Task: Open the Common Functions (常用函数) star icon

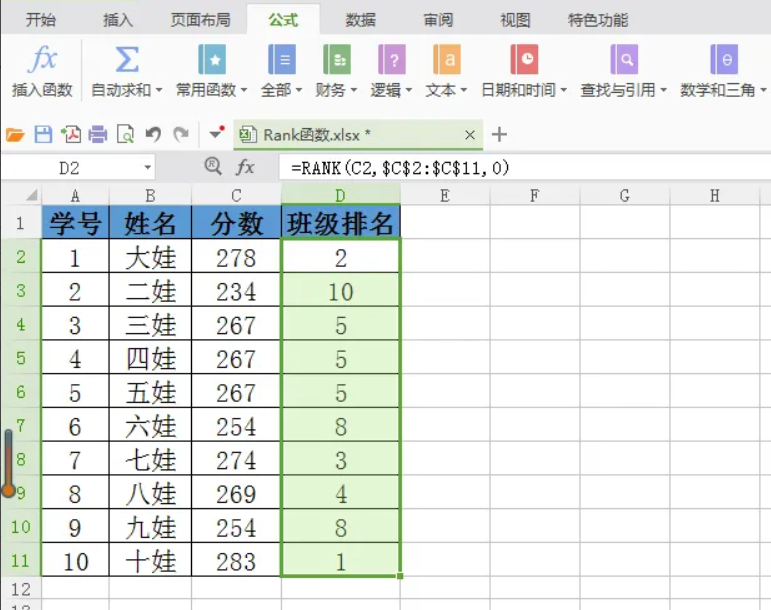Action: pos(211,59)
